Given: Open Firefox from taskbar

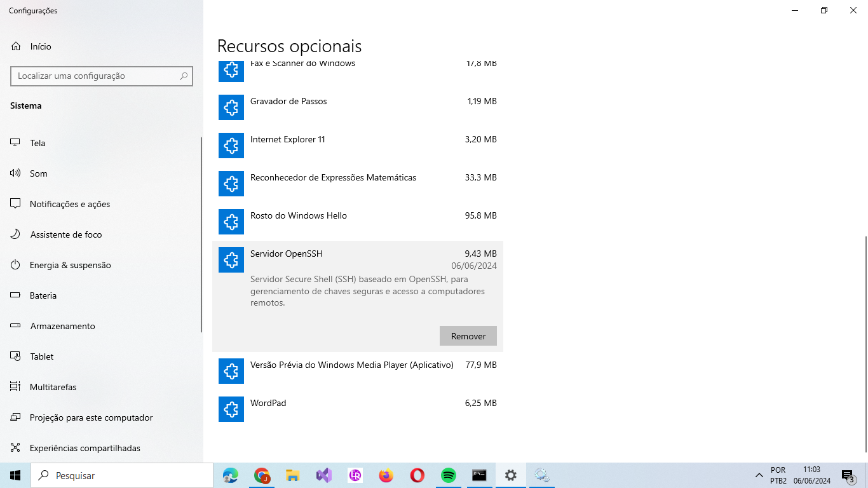Looking at the screenshot, I should (386, 475).
